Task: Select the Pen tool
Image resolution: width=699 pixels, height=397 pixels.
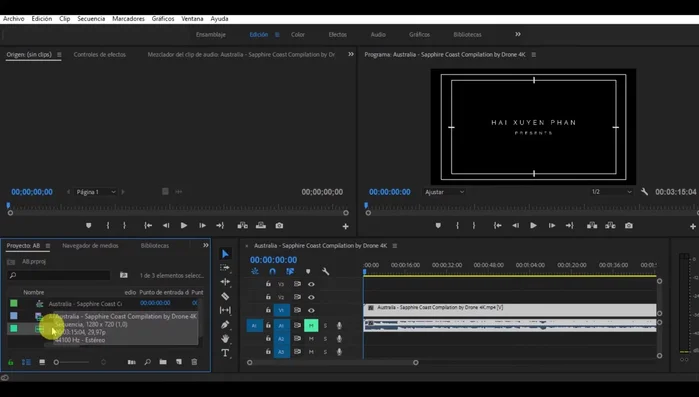Action: (225, 324)
